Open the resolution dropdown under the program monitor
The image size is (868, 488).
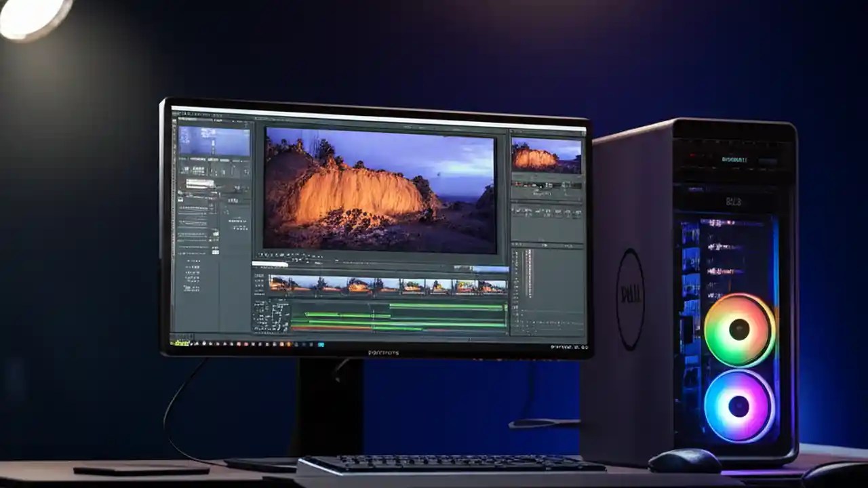click(312, 261)
